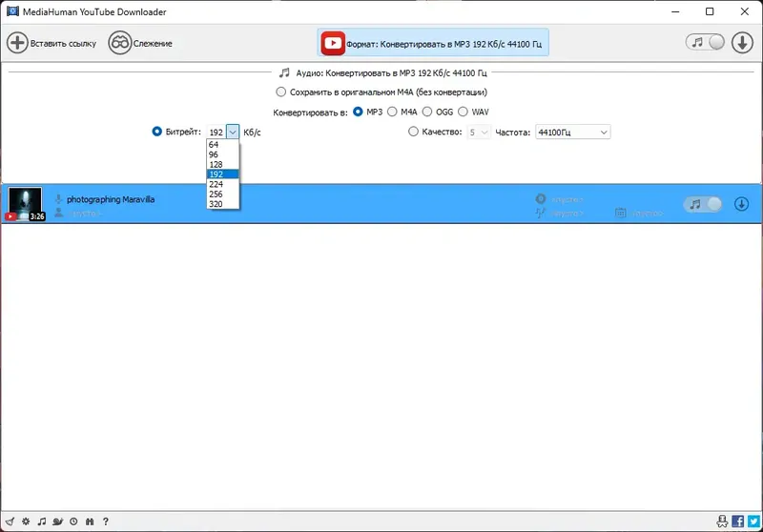The image size is (763, 532).
Task: Choose 96 from bitrate list
Action: pos(223,154)
